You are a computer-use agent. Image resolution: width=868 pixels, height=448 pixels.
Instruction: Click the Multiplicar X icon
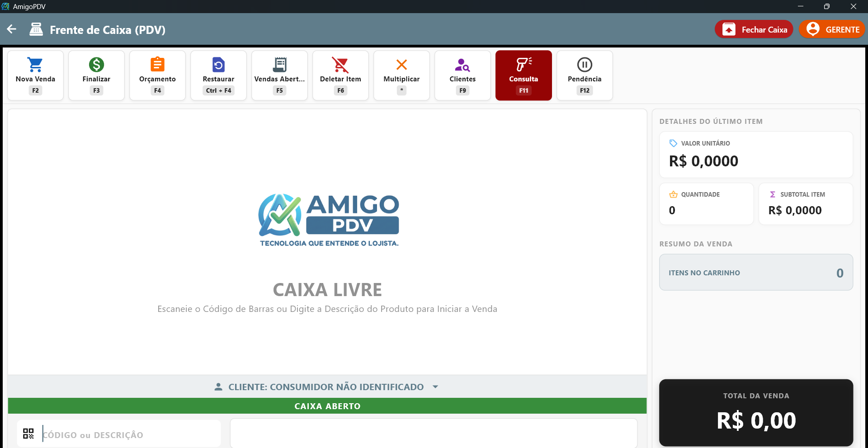point(401,65)
